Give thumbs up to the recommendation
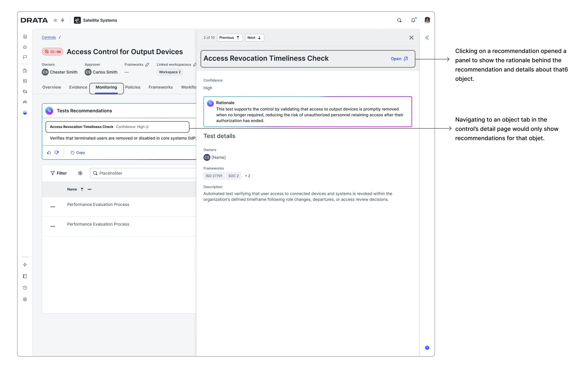The height and width of the screenshot is (368, 588). [49, 153]
